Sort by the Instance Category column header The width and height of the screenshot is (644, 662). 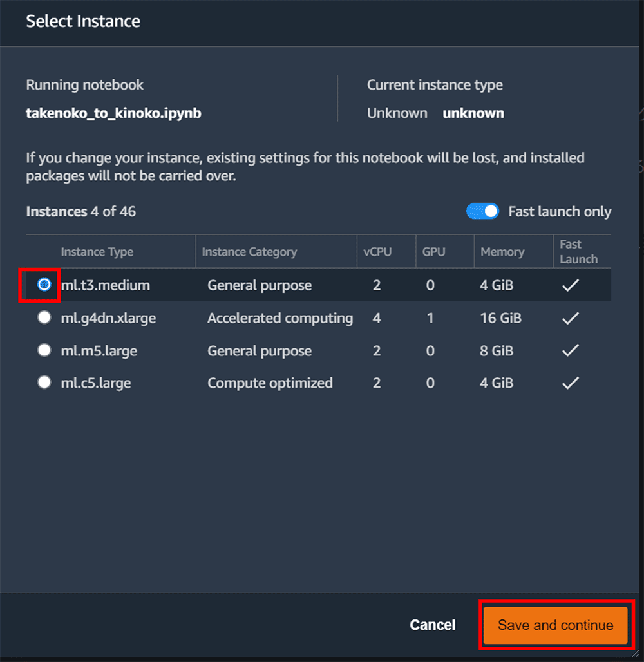pos(249,252)
